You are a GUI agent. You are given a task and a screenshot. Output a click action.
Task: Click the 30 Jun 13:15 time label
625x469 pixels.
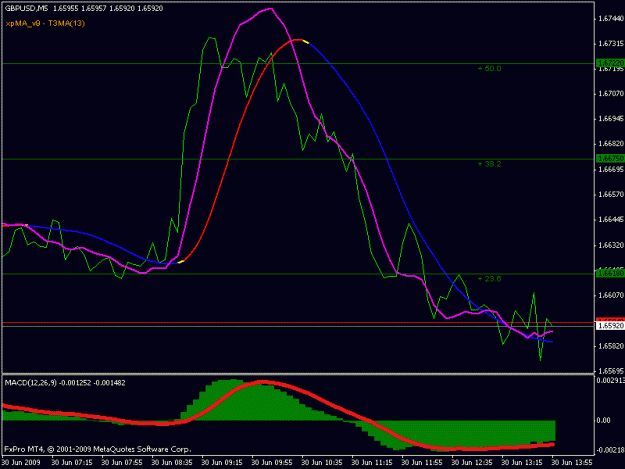point(522,463)
